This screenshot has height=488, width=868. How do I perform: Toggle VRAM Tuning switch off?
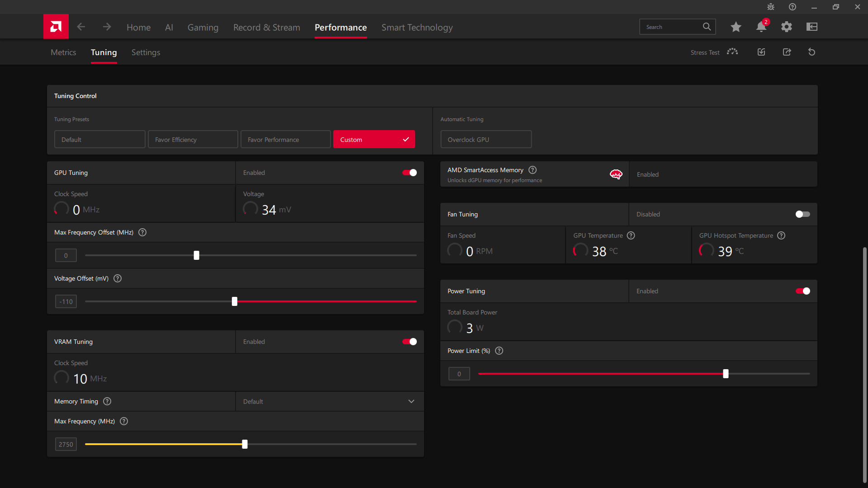[410, 342]
